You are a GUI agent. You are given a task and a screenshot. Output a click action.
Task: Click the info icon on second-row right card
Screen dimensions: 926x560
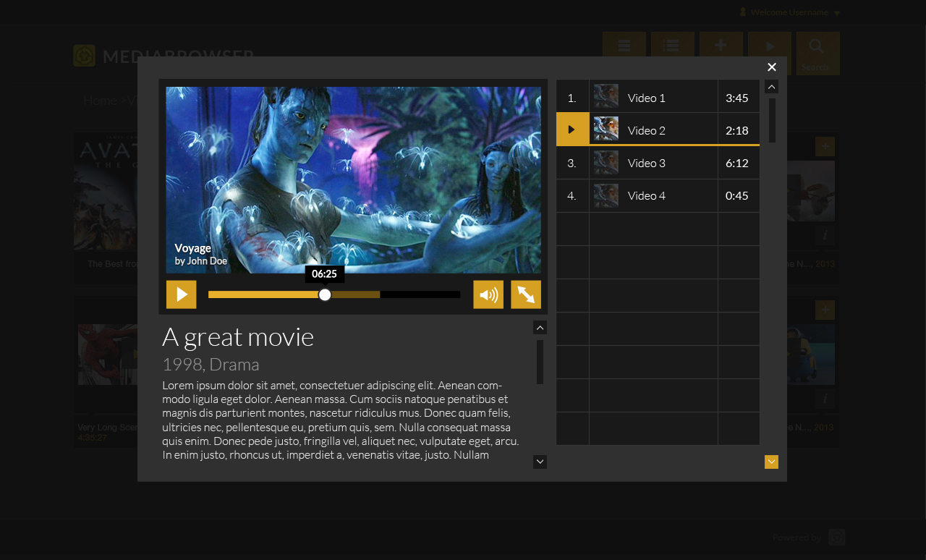click(825, 399)
